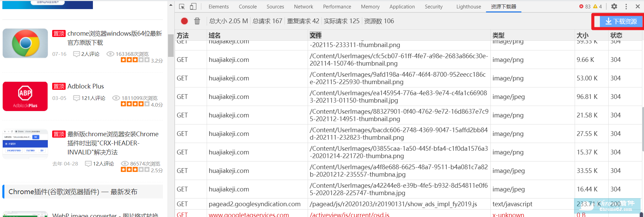Click the 1811099次浏览 view count

click(135, 98)
